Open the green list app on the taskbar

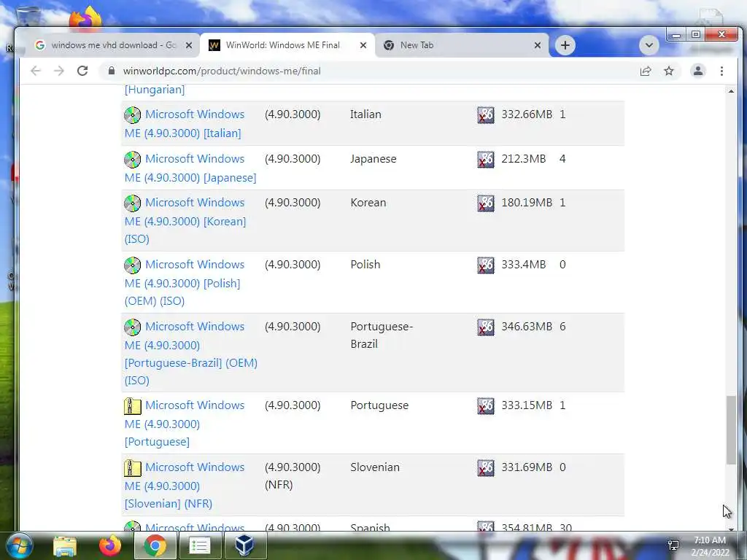tap(200, 545)
